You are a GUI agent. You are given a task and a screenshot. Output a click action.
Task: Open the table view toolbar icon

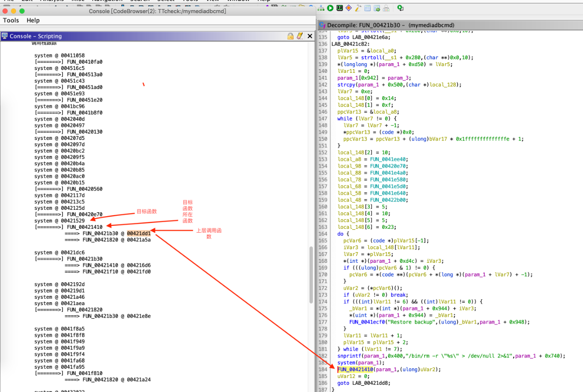point(367,8)
